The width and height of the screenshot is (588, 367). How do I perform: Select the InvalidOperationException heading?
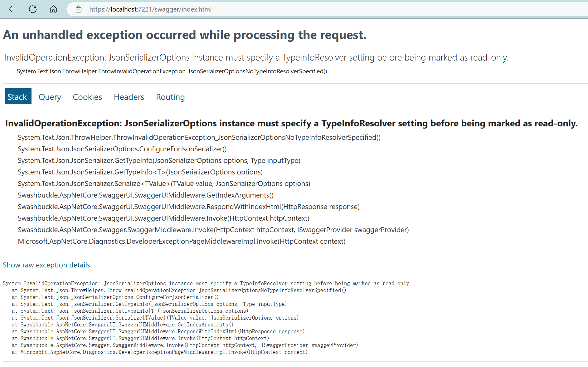click(290, 123)
